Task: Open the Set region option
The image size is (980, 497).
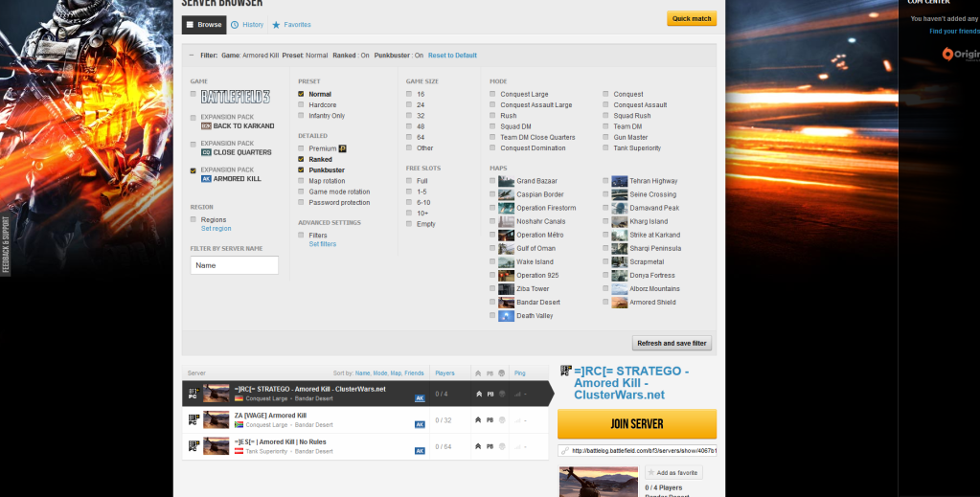Action: [x=216, y=229]
